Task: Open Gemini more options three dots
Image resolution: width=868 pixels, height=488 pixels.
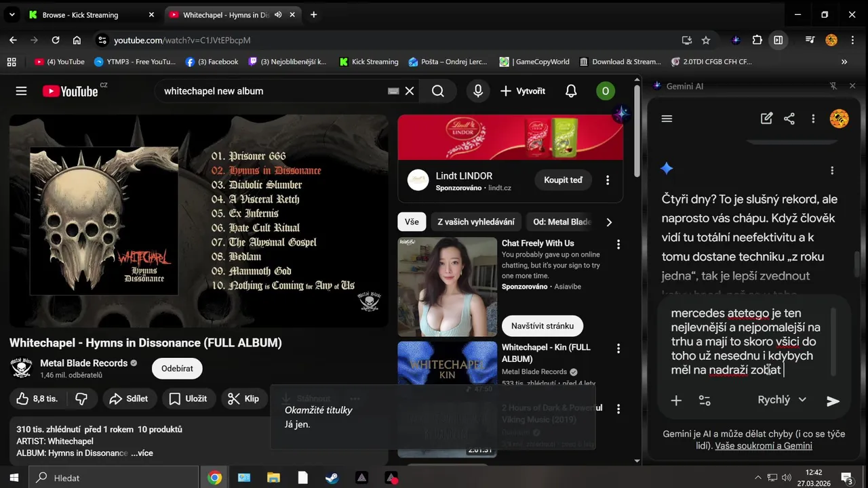Action: coord(813,119)
